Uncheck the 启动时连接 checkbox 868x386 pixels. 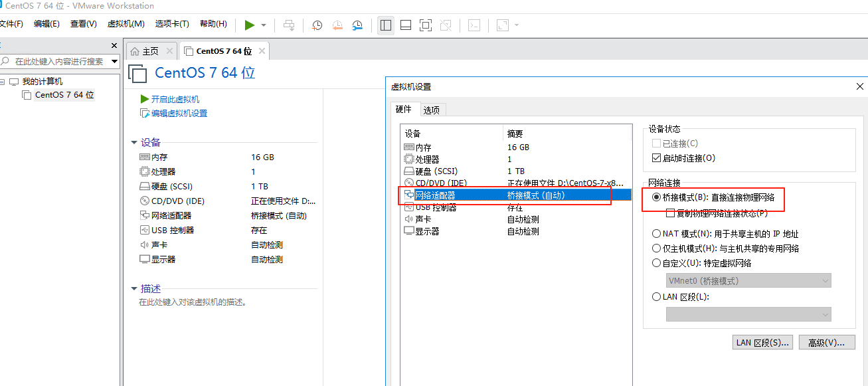pos(656,157)
